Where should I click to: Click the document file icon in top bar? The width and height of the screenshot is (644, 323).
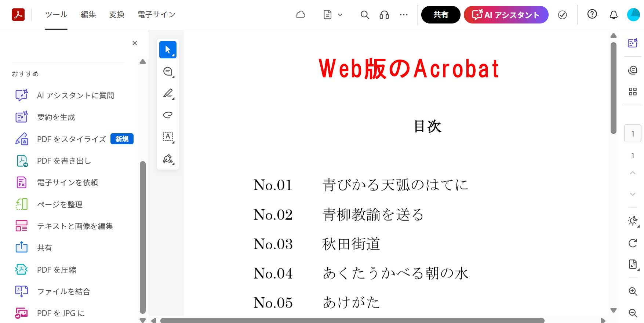click(328, 15)
